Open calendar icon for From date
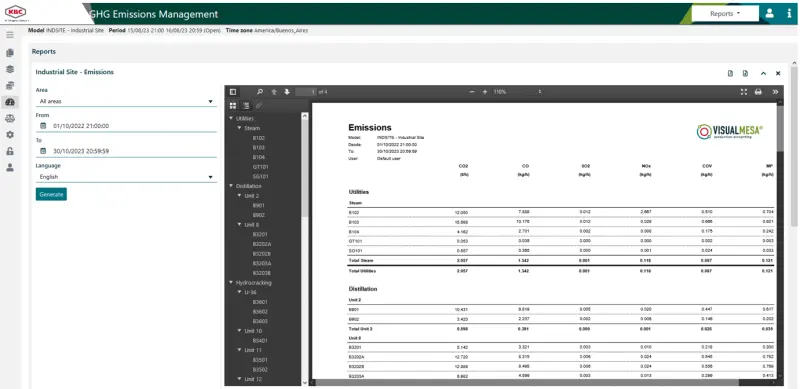The image size is (800, 389). [43, 126]
